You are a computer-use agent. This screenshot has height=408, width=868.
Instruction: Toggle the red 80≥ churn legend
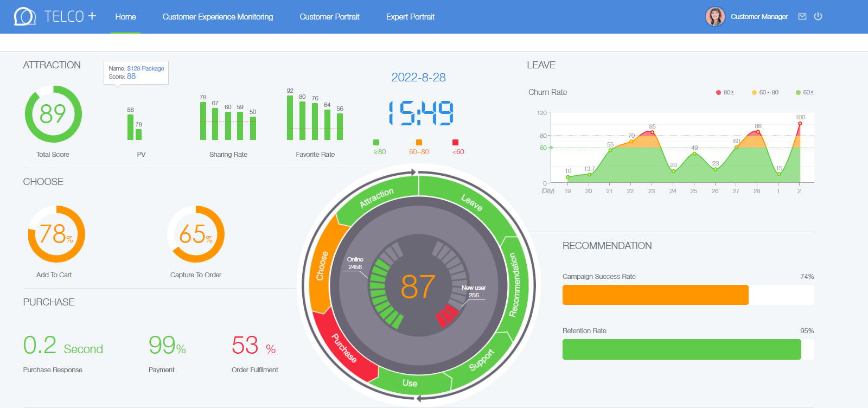725,92
